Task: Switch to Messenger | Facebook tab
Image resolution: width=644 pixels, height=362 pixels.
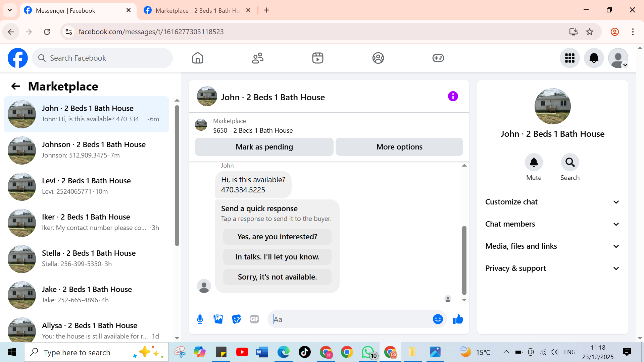Action: [x=78, y=10]
